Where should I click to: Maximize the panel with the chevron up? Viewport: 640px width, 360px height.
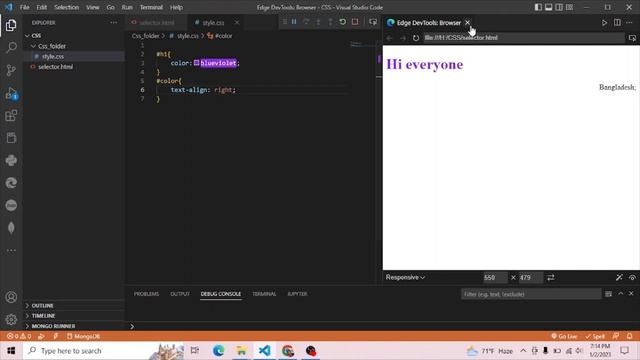click(621, 293)
